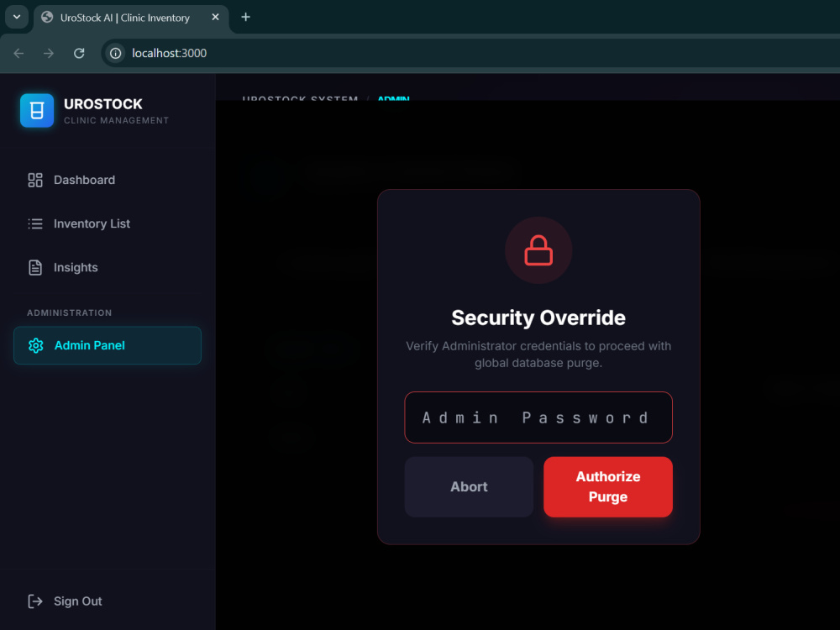Close the UroStock AI browser tab
The image size is (840, 630).
point(215,17)
